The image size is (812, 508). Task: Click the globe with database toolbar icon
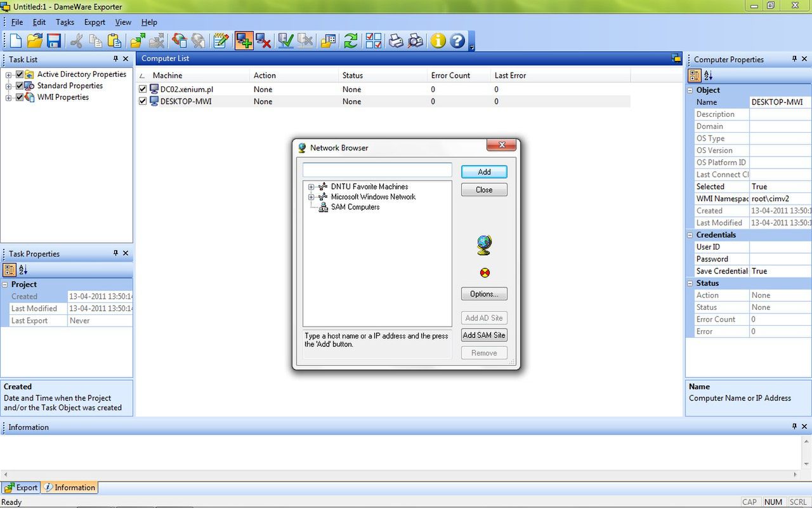180,41
